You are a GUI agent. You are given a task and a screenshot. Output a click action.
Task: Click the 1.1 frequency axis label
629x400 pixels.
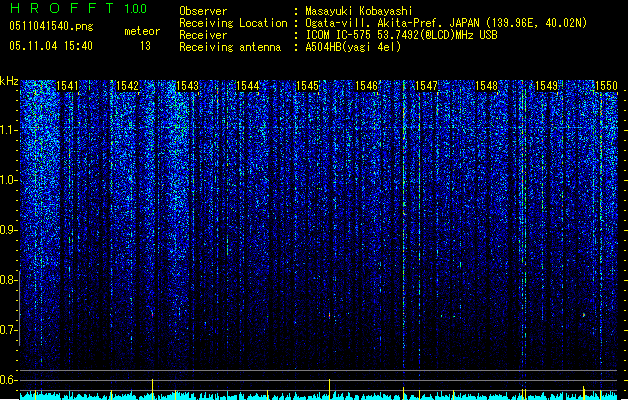(8, 130)
